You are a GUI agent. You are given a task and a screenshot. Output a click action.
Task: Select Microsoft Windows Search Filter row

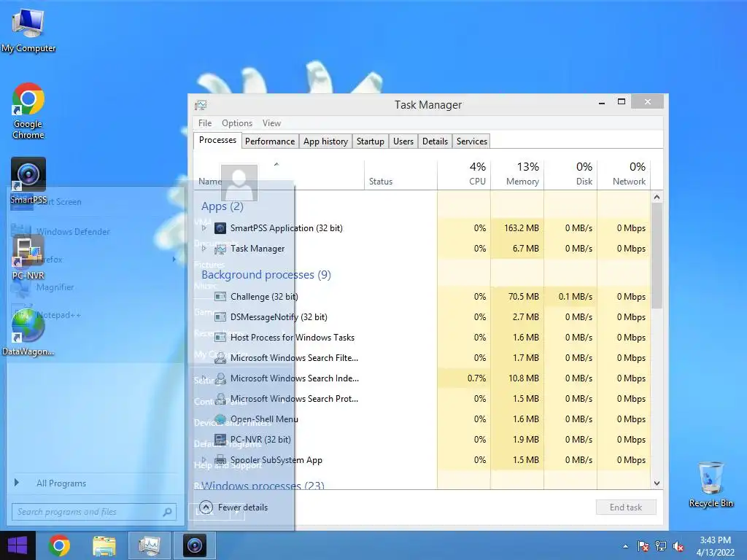point(422,357)
